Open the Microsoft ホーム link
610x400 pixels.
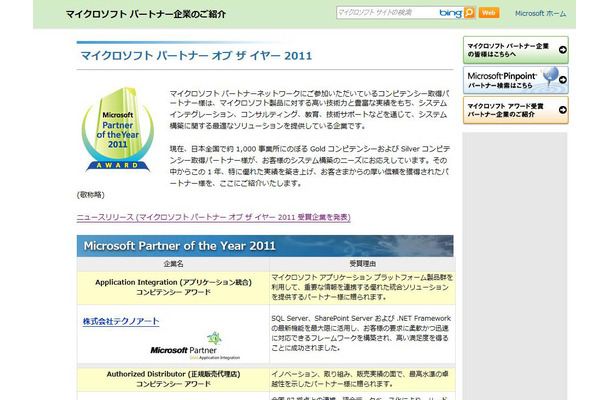(540, 14)
